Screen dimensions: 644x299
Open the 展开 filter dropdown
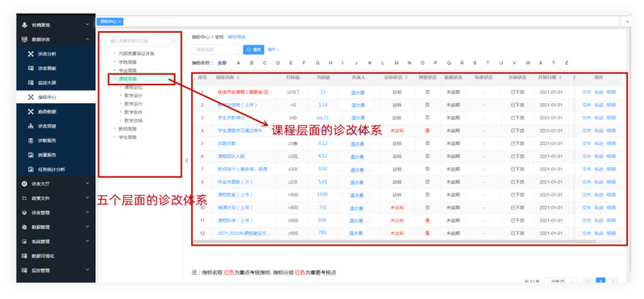pos(274,50)
